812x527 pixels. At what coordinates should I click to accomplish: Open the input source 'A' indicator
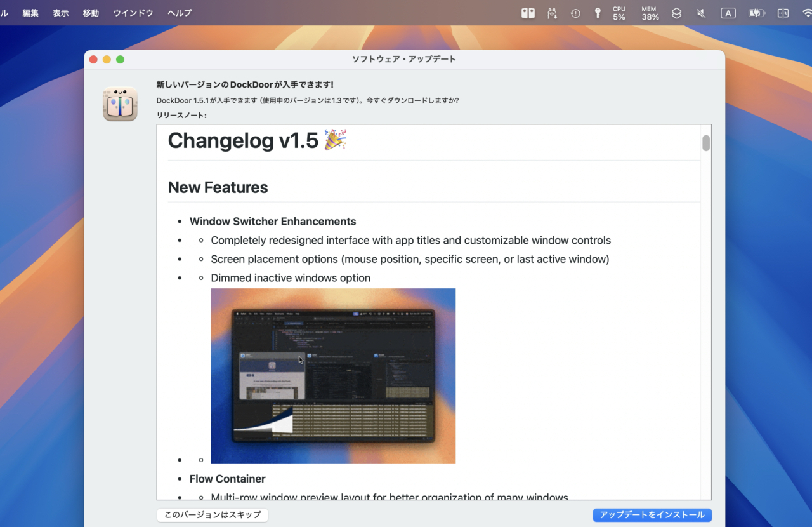click(728, 13)
